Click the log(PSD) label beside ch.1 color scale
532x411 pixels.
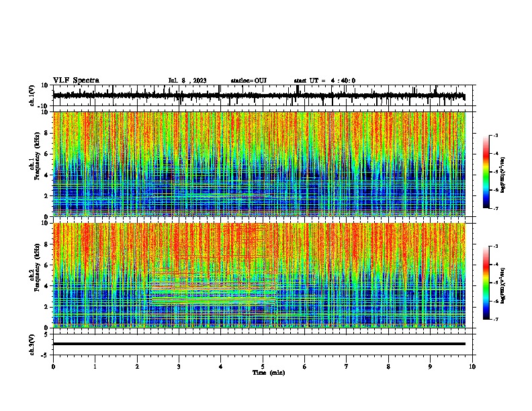[503, 175]
